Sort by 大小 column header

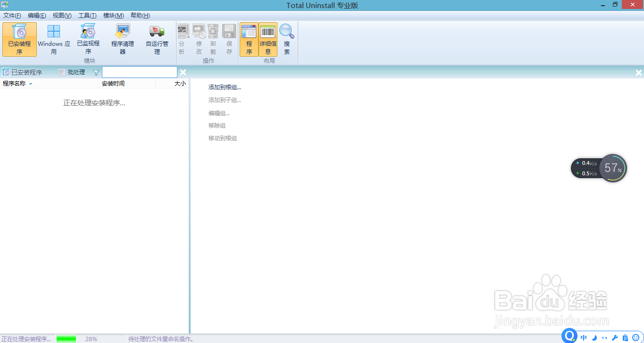point(172,84)
